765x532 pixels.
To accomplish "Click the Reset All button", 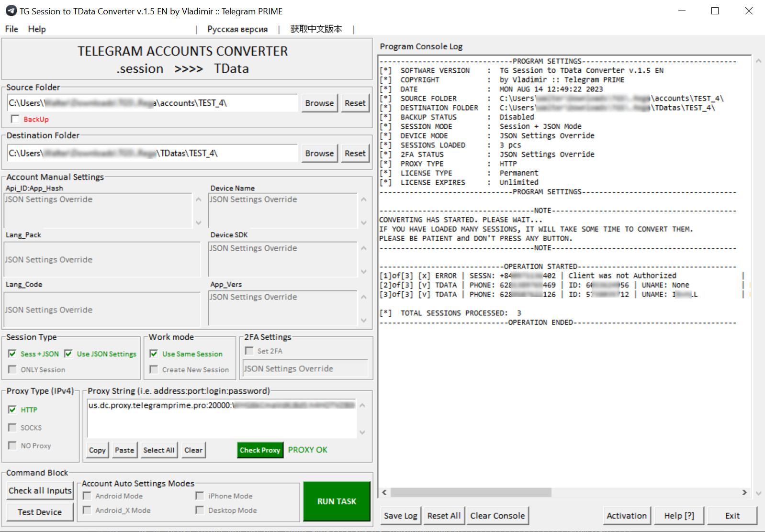I will point(444,516).
